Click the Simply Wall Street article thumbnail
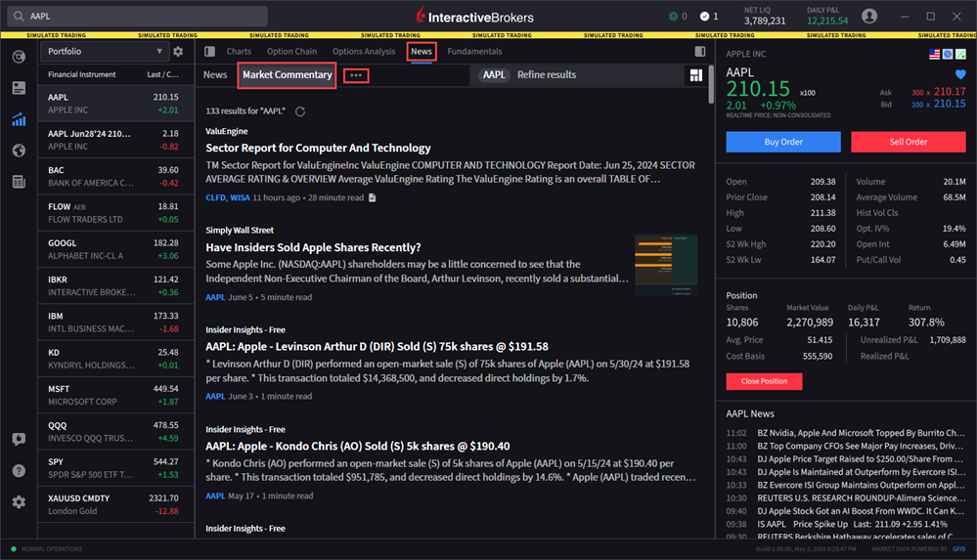The image size is (977, 560). (x=666, y=265)
